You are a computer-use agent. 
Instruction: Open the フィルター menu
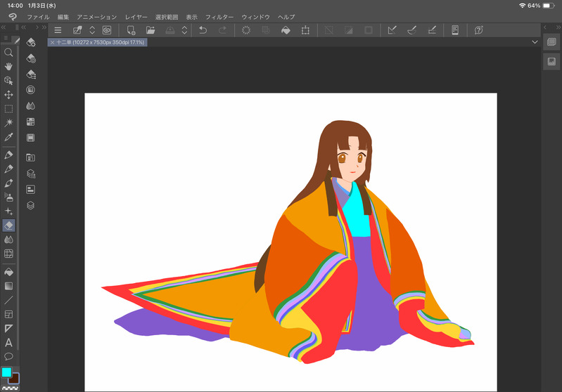pos(219,16)
